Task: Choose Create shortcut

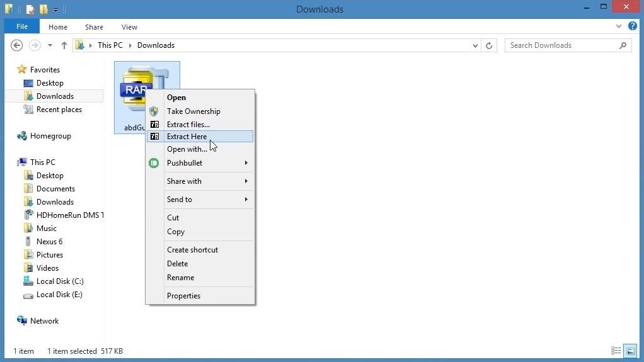Action: pyautogui.click(x=200, y=249)
